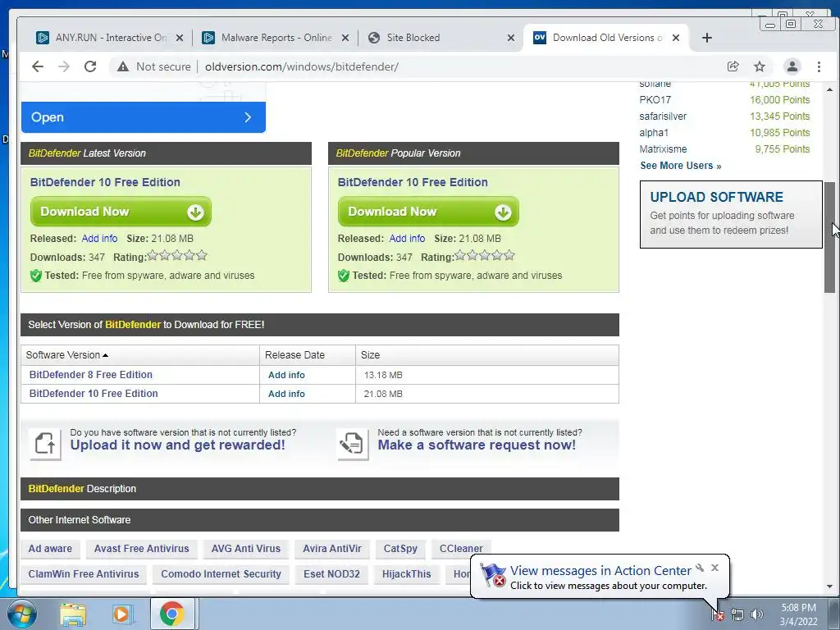Click user PKO17 in the points list

[655, 99]
